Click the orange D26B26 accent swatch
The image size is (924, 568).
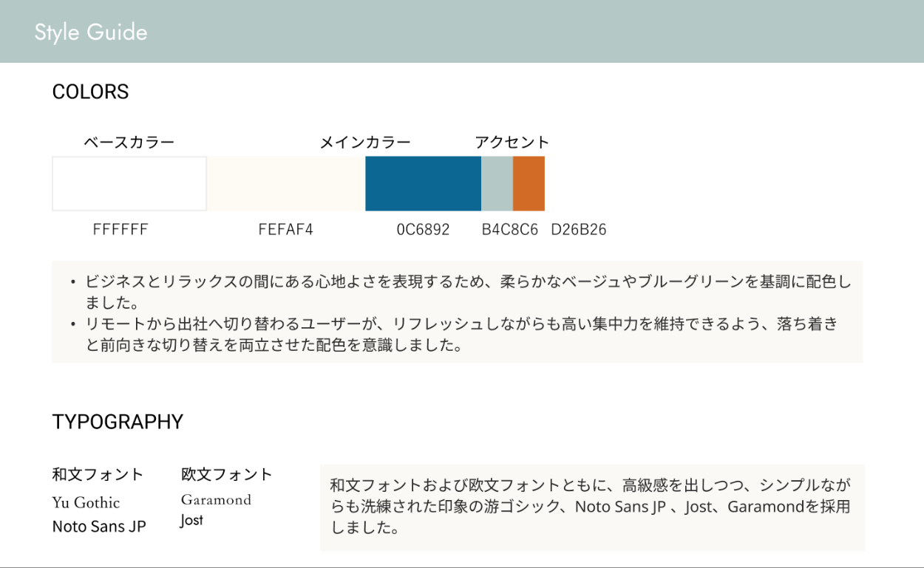529,184
